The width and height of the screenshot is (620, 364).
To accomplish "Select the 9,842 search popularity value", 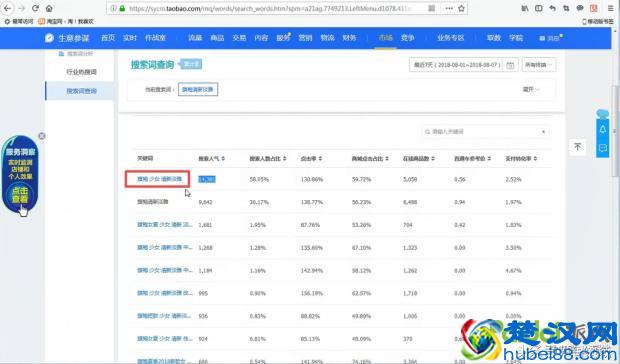I will pyautogui.click(x=205, y=202).
